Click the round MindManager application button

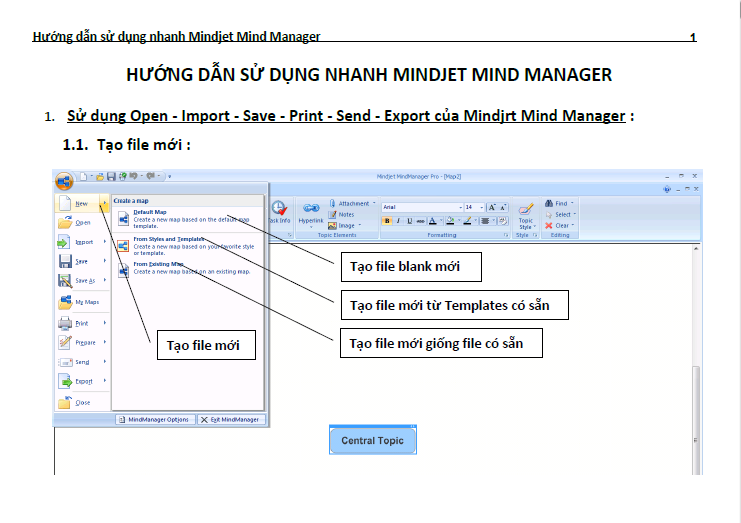tap(64, 180)
